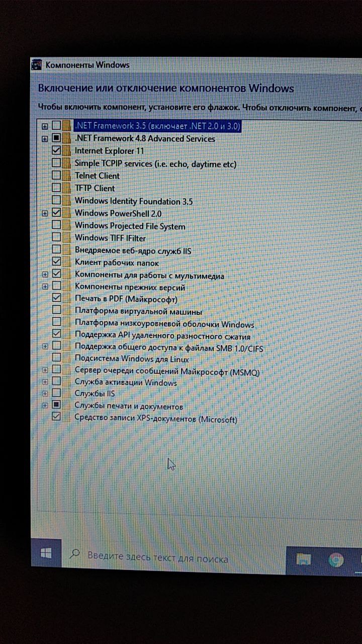The image size is (362, 644).
Task: Tick the Telnet Client checkbox
Action: click(x=56, y=176)
